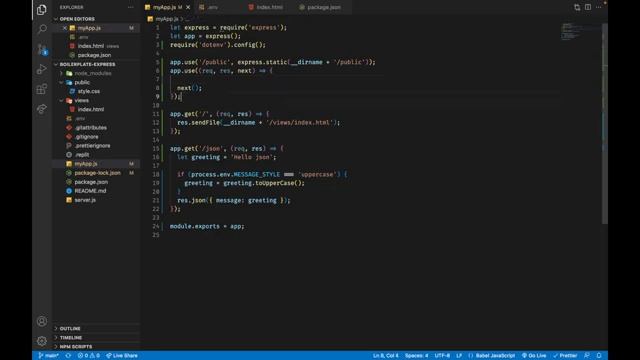640x360 pixels.
Task: Click the editor minimap preview
Action: (x=580, y=32)
